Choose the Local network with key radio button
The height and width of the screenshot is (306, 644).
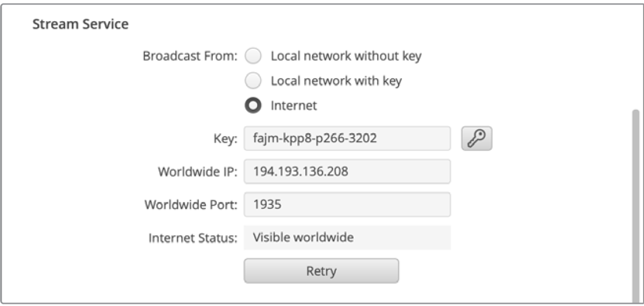point(254,81)
